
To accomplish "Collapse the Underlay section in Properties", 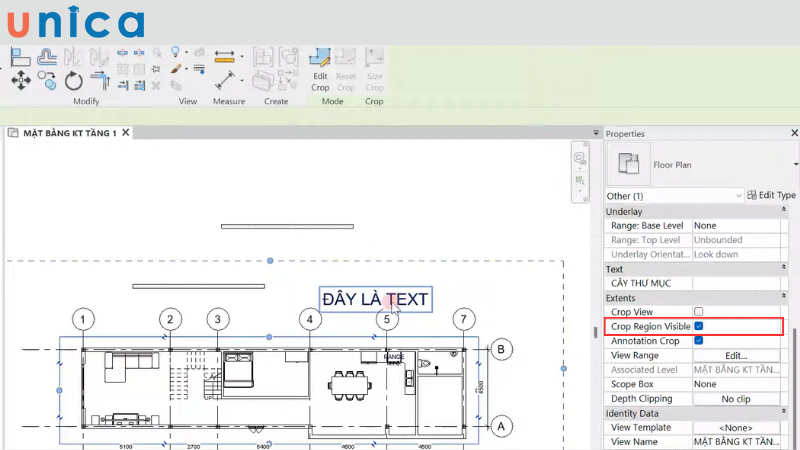I will pos(783,212).
